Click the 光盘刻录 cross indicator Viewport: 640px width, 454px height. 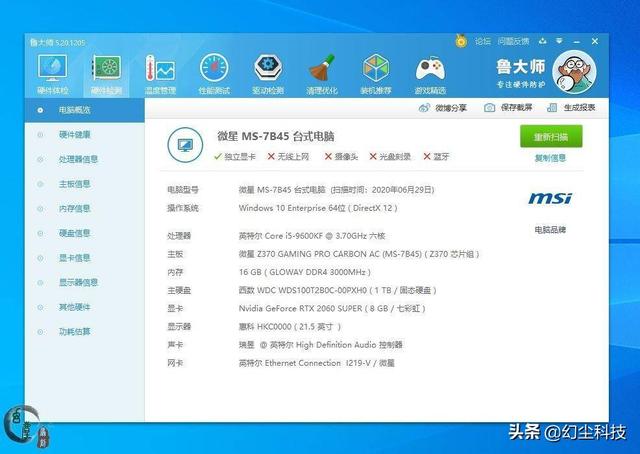(390, 156)
